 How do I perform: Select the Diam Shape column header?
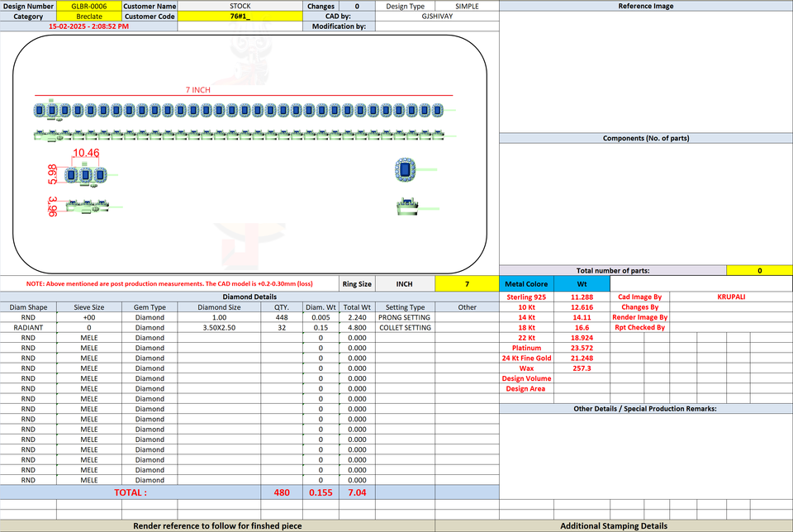pos(28,307)
